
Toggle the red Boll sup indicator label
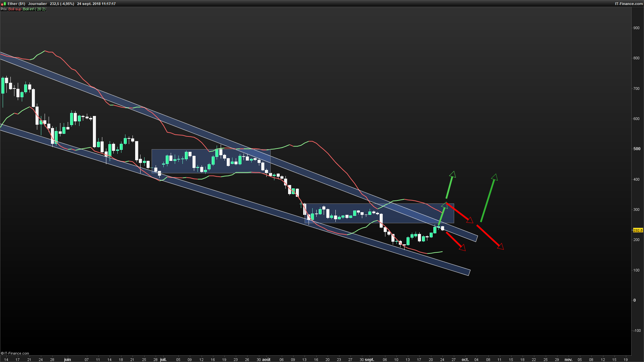tap(15, 9)
